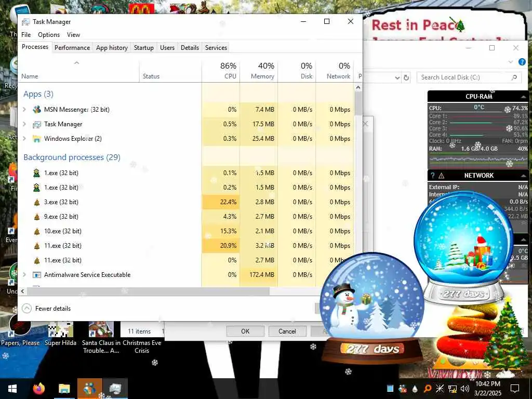
Task: Switch to the Performance tab
Action: [72, 47]
